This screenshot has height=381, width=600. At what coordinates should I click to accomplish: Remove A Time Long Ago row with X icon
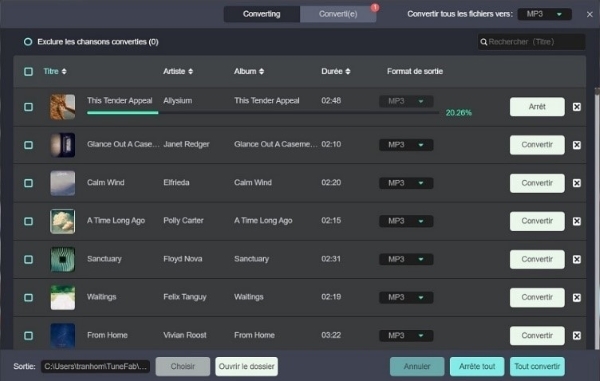tap(577, 221)
